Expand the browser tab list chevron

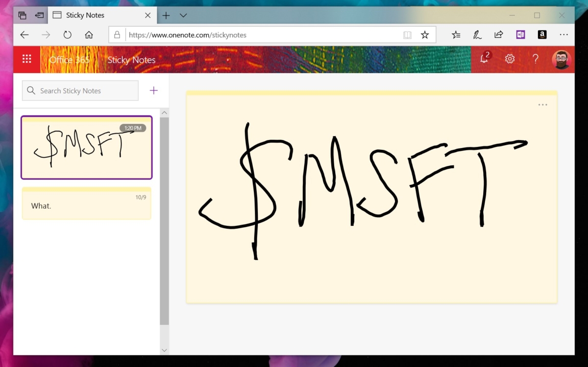click(x=183, y=15)
